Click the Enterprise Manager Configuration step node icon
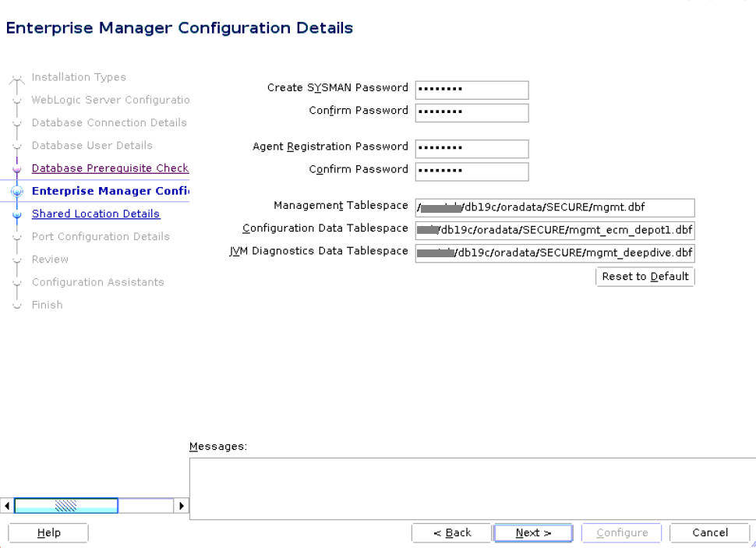756x548 pixels. click(16, 191)
